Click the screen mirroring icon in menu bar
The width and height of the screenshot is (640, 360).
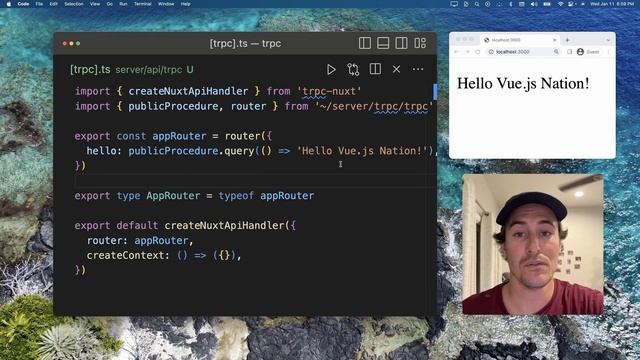click(454, 4)
